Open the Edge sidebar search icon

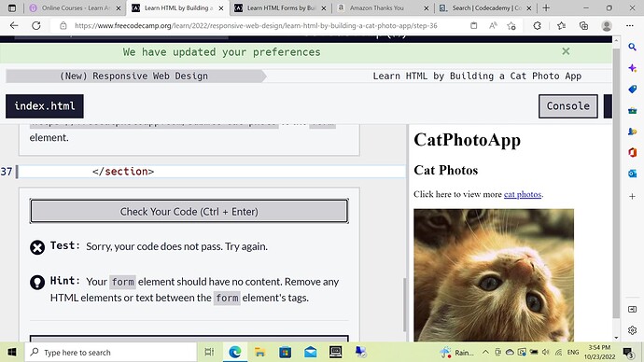pyautogui.click(x=632, y=47)
